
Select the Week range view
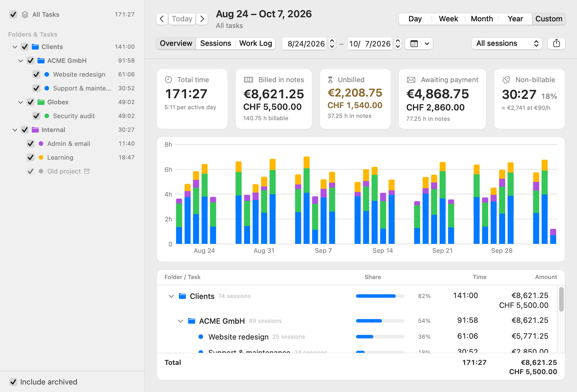pos(448,19)
